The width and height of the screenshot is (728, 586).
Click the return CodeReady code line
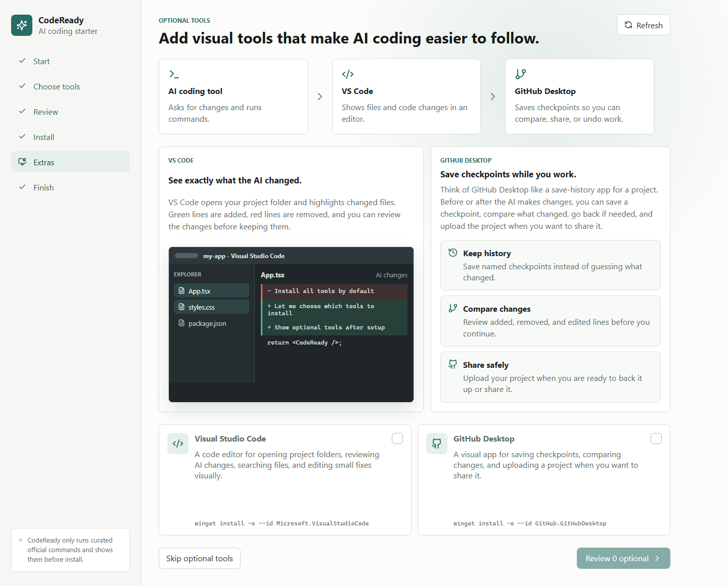coord(304,343)
